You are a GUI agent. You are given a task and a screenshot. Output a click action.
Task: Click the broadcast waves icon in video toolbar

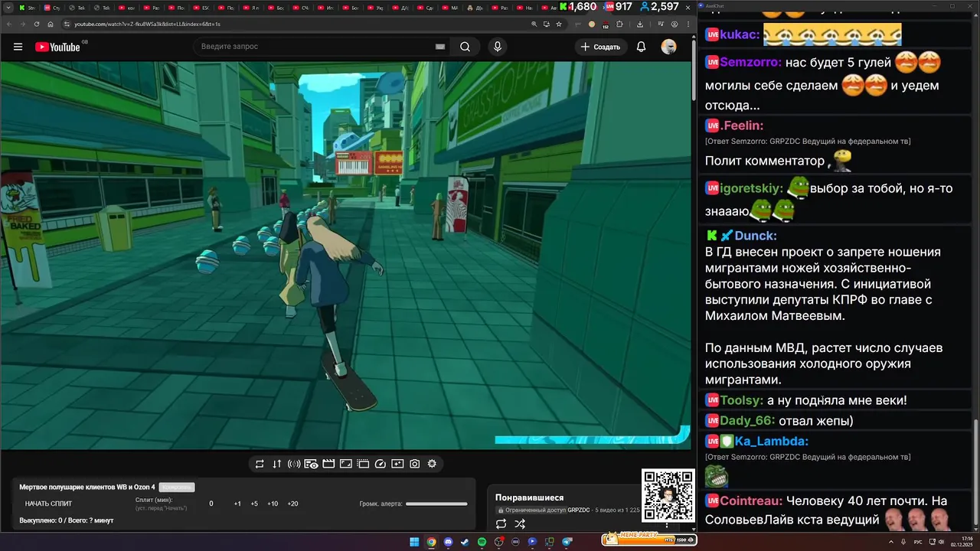pyautogui.click(x=294, y=464)
